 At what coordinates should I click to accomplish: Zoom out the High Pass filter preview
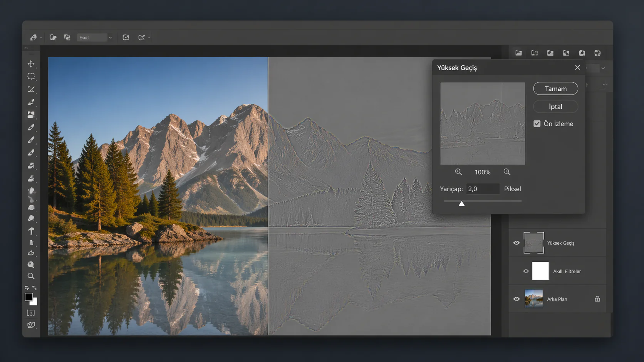click(x=458, y=172)
